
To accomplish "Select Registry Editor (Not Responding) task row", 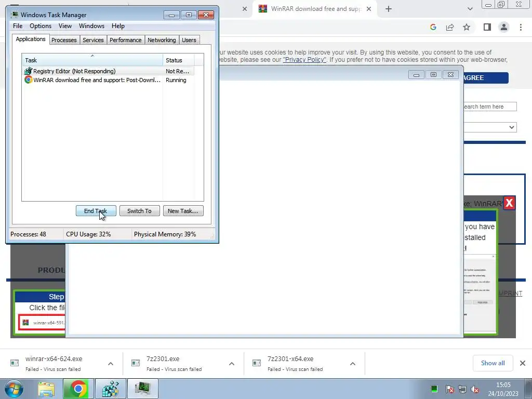I will pyautogui.click(x=109, y=71).
